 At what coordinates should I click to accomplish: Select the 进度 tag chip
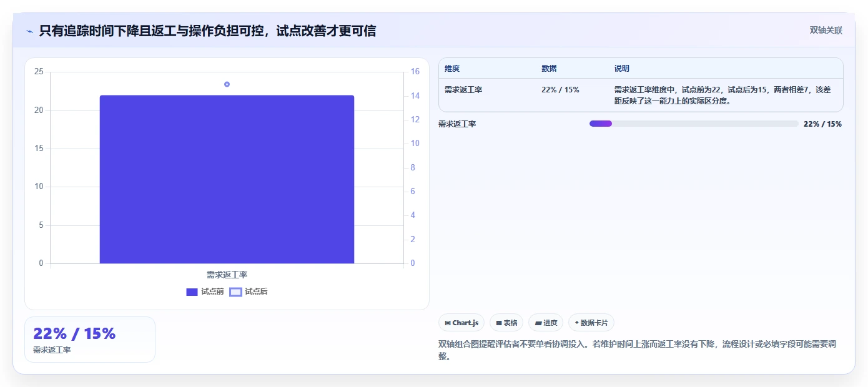coord(546,323)
